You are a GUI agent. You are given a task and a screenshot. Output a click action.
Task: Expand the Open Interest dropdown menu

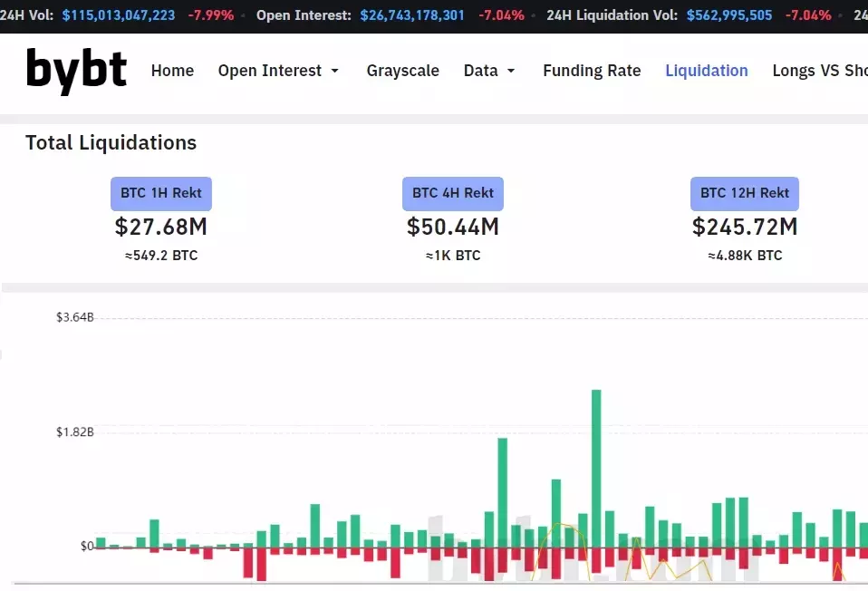coord(278,71)
